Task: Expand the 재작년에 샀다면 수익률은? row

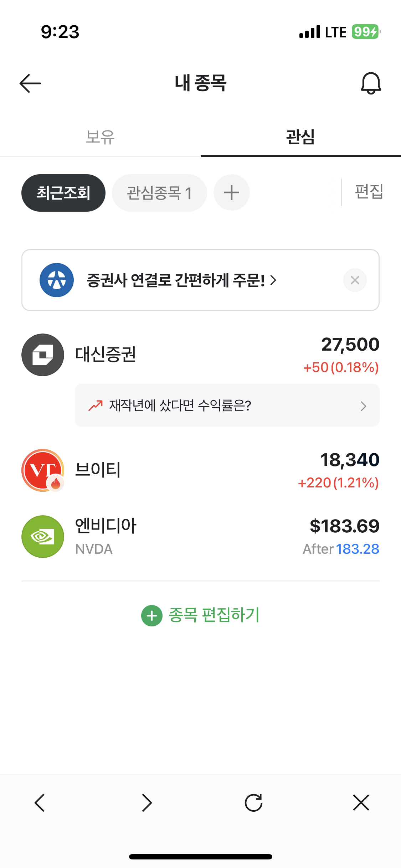Action: tap(227, 405)
